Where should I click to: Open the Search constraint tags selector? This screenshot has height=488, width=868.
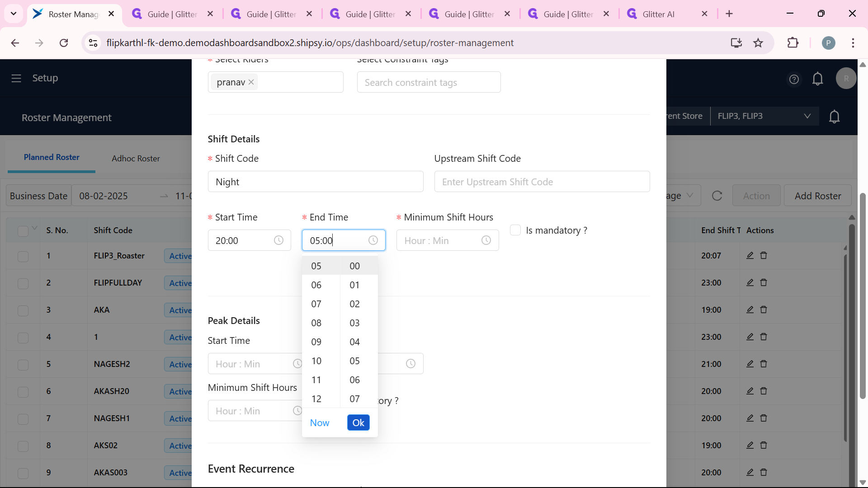(429, 82)
